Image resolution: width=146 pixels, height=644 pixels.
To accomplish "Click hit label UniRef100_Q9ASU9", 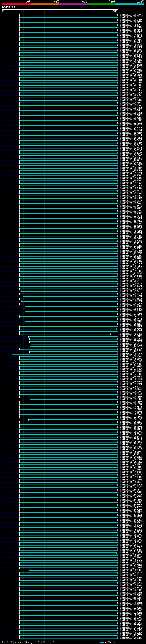I will pos(131,50).
